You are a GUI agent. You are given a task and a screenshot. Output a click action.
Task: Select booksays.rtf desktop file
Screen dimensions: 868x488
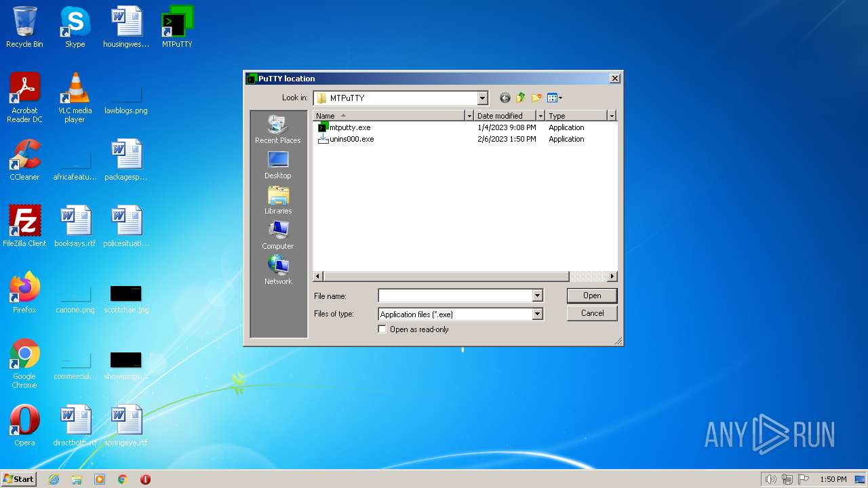tap(75, 226)
